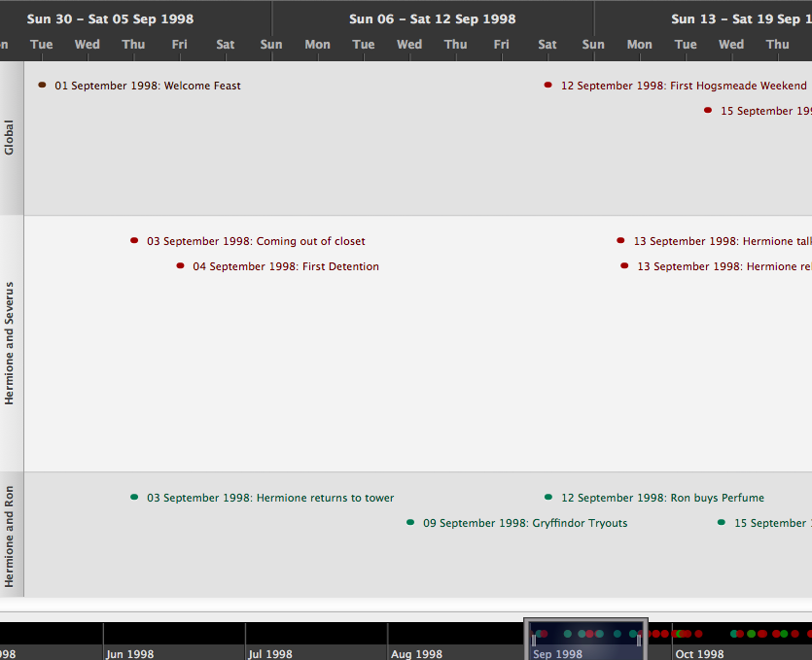Click the Sun 30 – Sat 05 Sep week header
This screenshot has width=812, height=660.
click(x=110, y=18)
